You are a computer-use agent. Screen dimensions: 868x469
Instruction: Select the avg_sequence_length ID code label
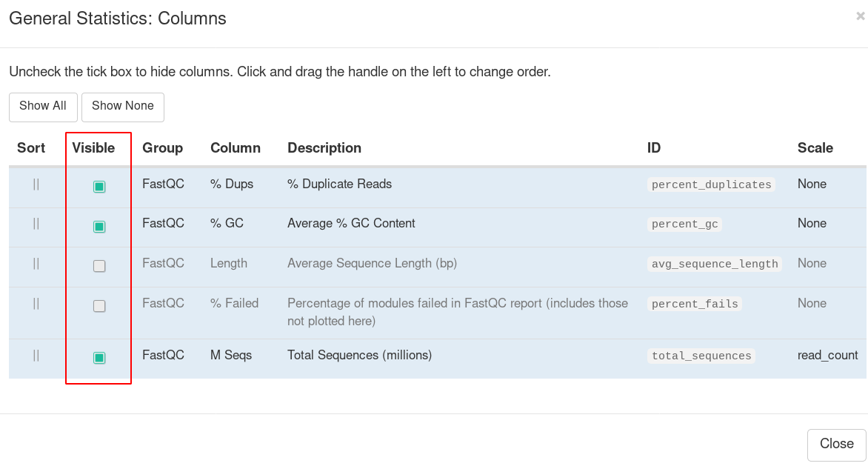click(715, 265)
